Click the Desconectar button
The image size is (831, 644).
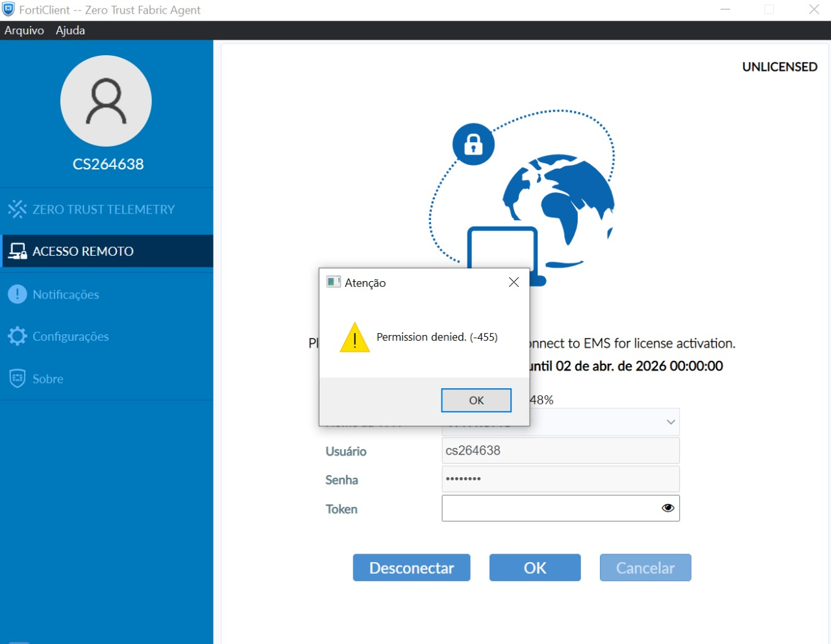[x=412, y=567]
